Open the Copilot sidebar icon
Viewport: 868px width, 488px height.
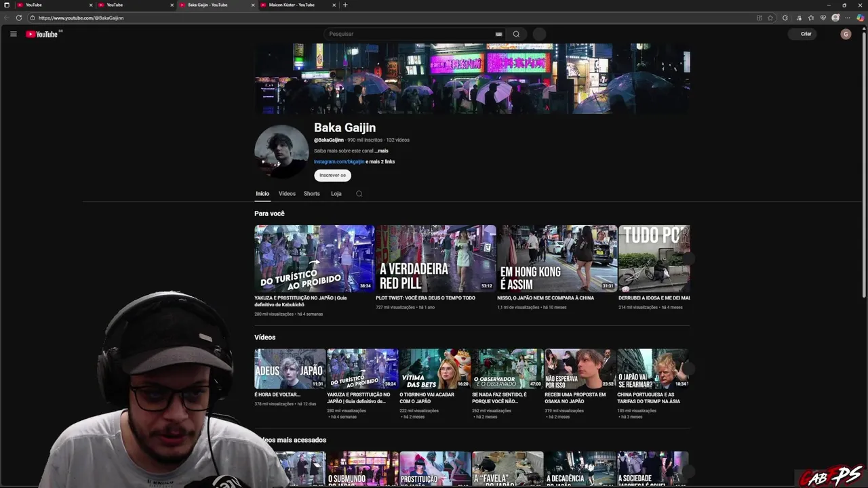tap(861, 18)
